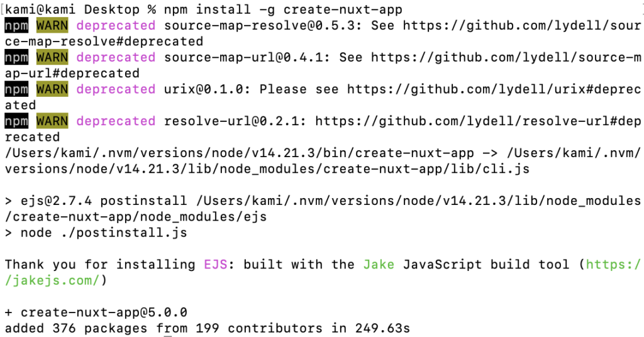Click the source-map-url GitHub URL
Screen dimensions: 644x337
(506, 57)
